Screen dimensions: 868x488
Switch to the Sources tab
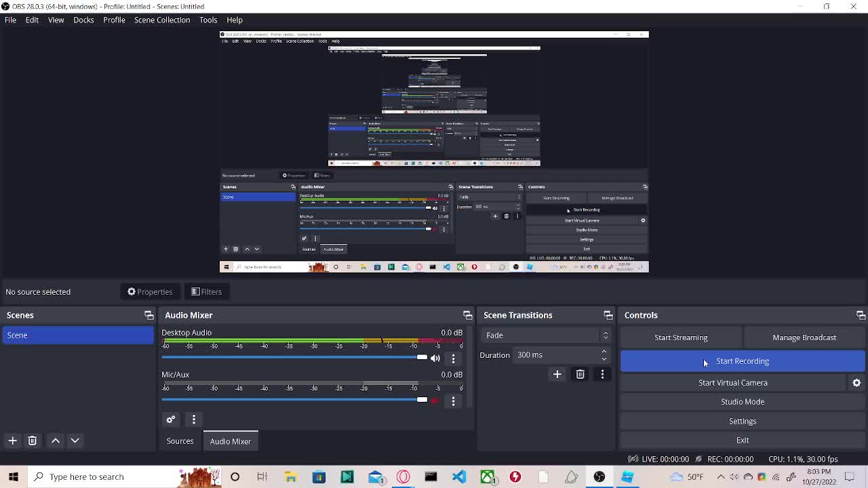pos(180,441)
